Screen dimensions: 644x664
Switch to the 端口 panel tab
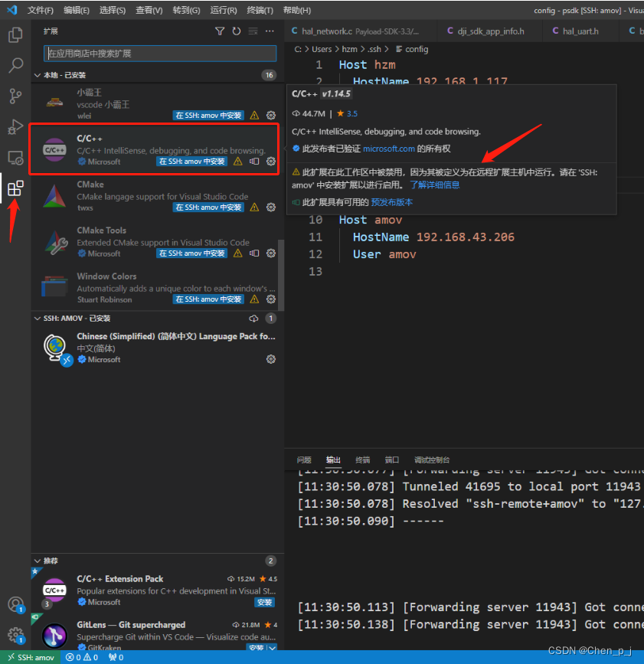pyautogui.click(x=392, y=460)
